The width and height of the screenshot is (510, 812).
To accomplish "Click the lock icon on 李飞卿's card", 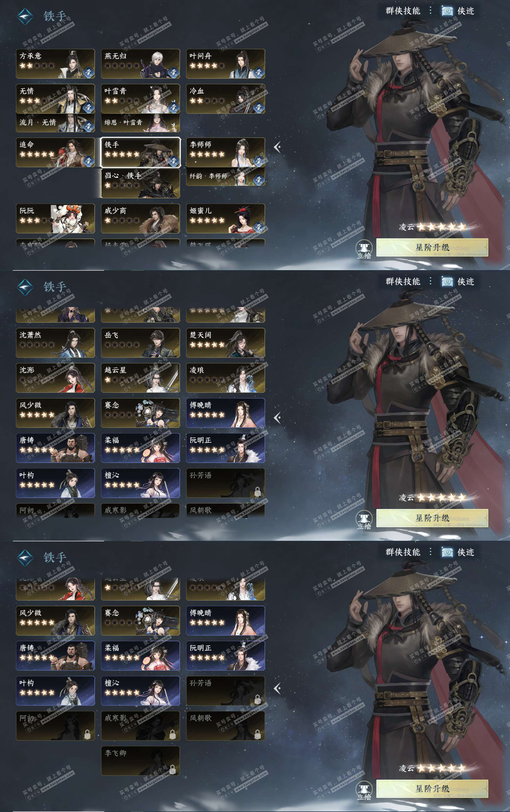I will tap(172, 769).
